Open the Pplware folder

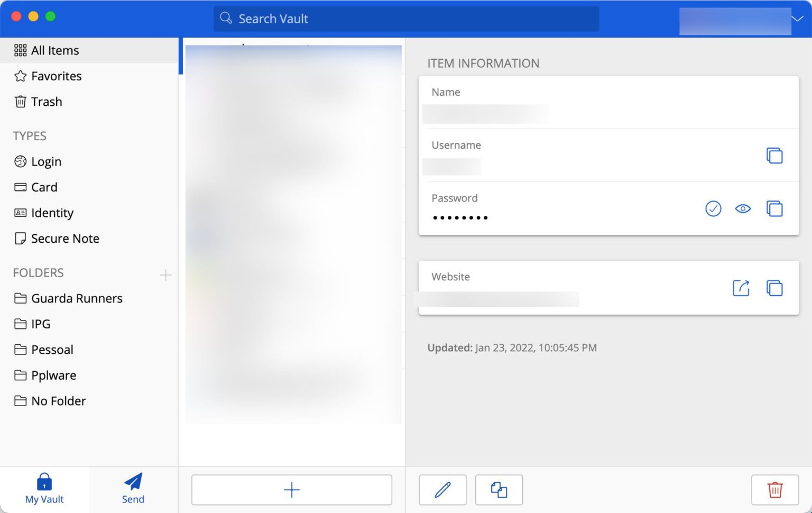[x=53, y=375]
